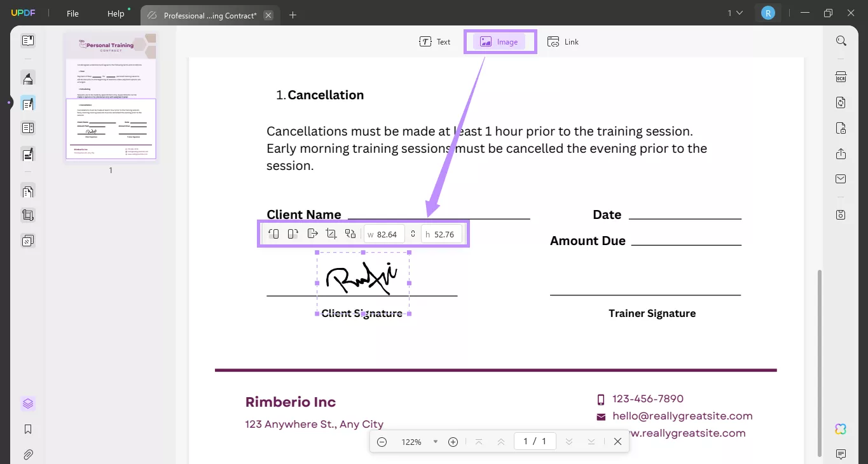Open Protect PDF lock tool
Viewport: 868px width, 464px height.
point(841,128)
